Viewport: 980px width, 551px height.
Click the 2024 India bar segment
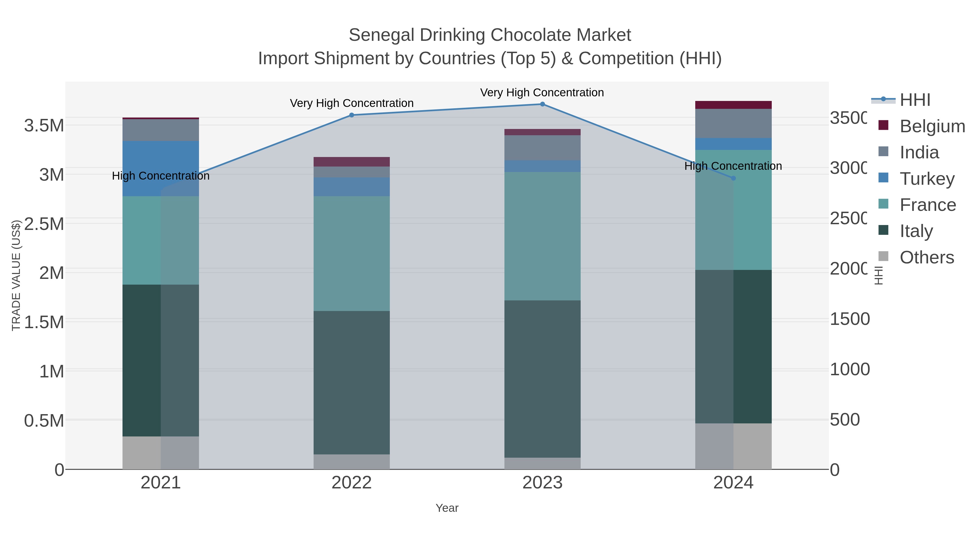[733, 124]
